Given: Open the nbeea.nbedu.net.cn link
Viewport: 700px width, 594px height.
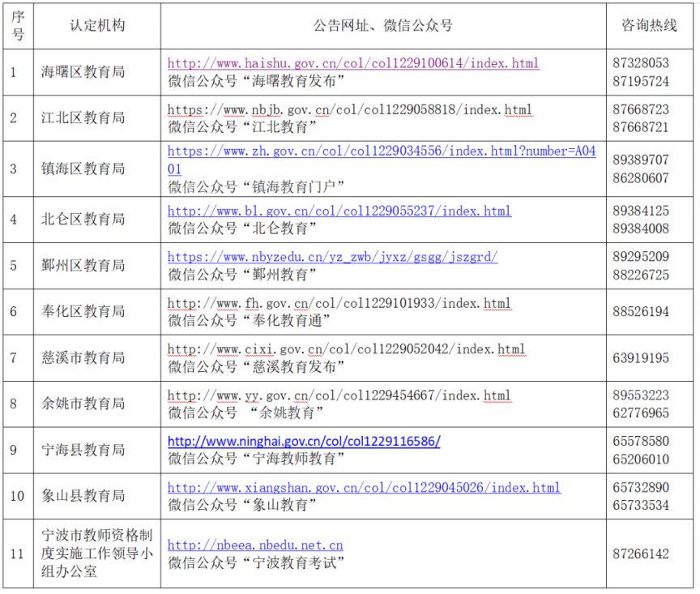Looking at the screenshot, I should [x=255, y=545].
